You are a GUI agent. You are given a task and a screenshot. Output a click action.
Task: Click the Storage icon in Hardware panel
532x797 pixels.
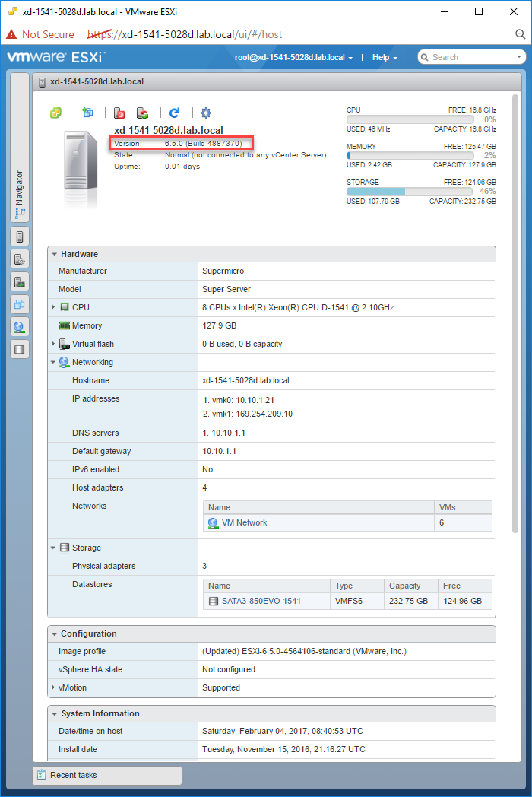(65, 548)
